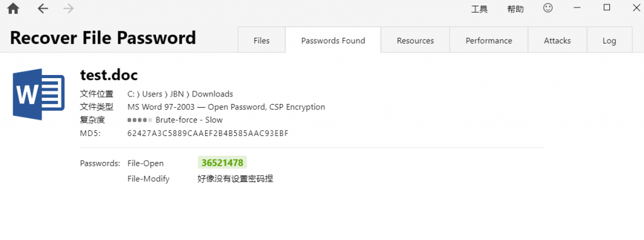Open the 帮助 menu
The width and height of the screenshot is (644, 240).
(516, 9)
